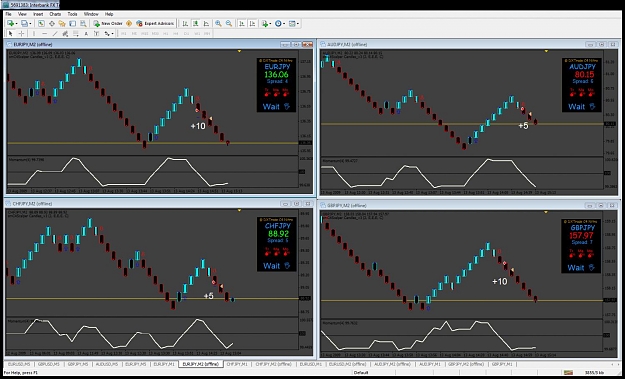
Task: Click the CHFJPY chart shift triangle marker
Action: tap(239, 210)
